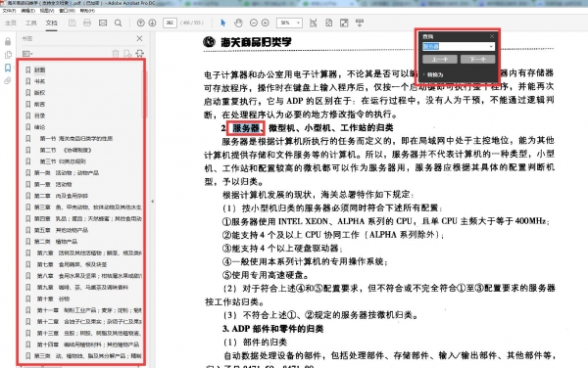Open the 工具 tab
The width and height of the screenshot is (588, 368).
coord(30,23)
